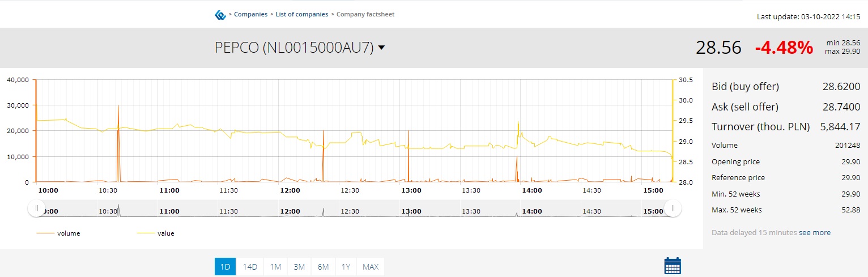Click the volume spike near 10:30 on chart
This screenshot has height=277, width=868.
(x=118, y=143)
